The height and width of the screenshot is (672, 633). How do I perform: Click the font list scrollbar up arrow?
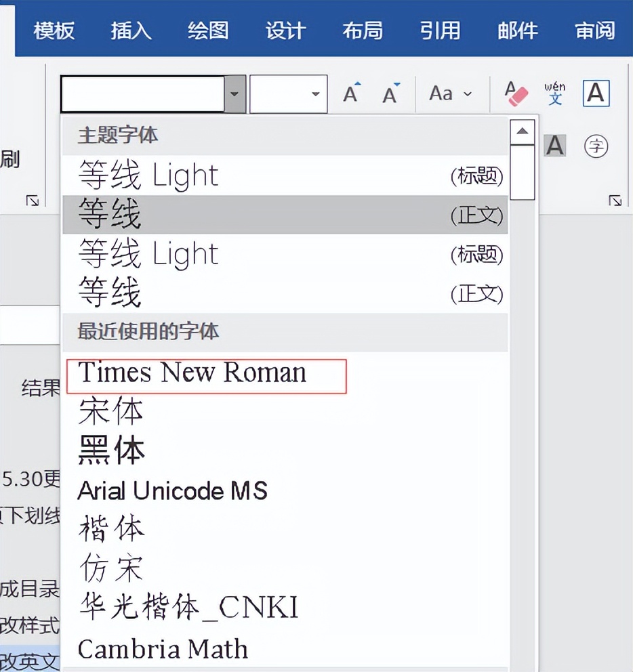pyautogui.click(x=522, y=131)
